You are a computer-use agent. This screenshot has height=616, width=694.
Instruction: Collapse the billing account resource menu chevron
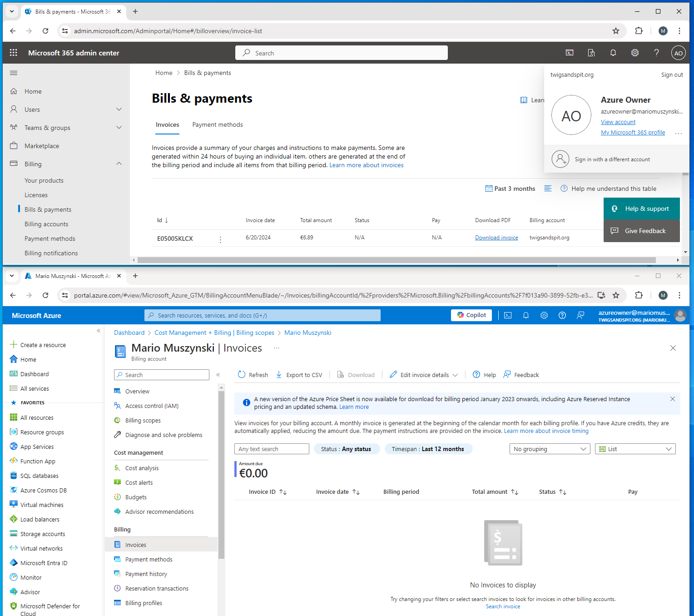coord(218,375)
